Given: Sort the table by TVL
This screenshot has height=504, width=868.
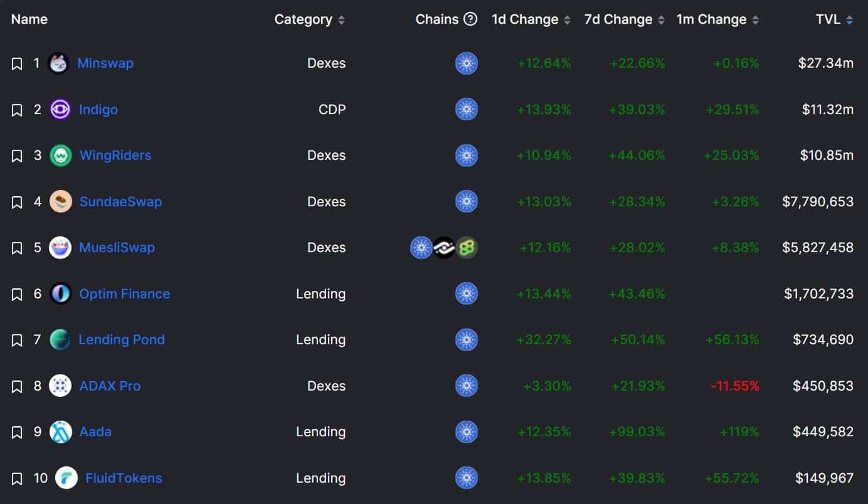Looking at the screenshot, I should coord(834,19).
